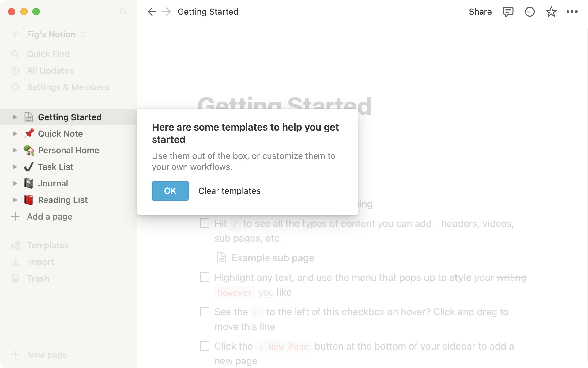Check the "Click the + New Page" checkbox
The height and width of the screenshot is (368, 588).
205,346
